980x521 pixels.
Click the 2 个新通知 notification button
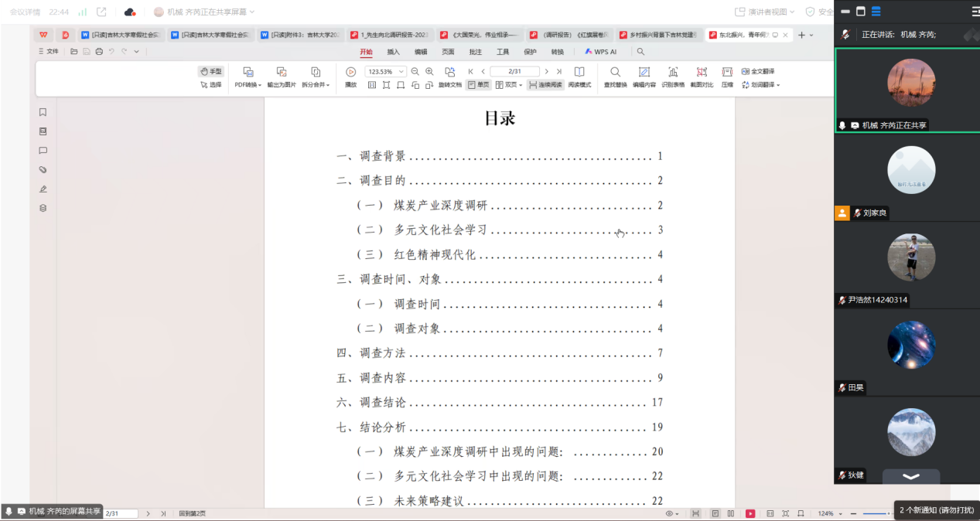pyautogui.click(x=936, y=510)
